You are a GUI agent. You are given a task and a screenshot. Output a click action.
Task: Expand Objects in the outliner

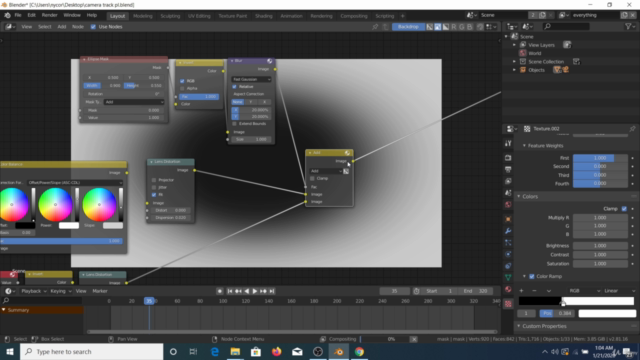click(514, 70)
